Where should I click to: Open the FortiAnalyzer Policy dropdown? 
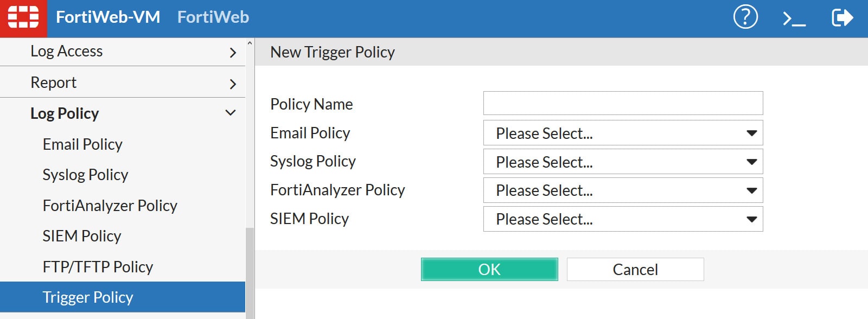click(623, 190)
